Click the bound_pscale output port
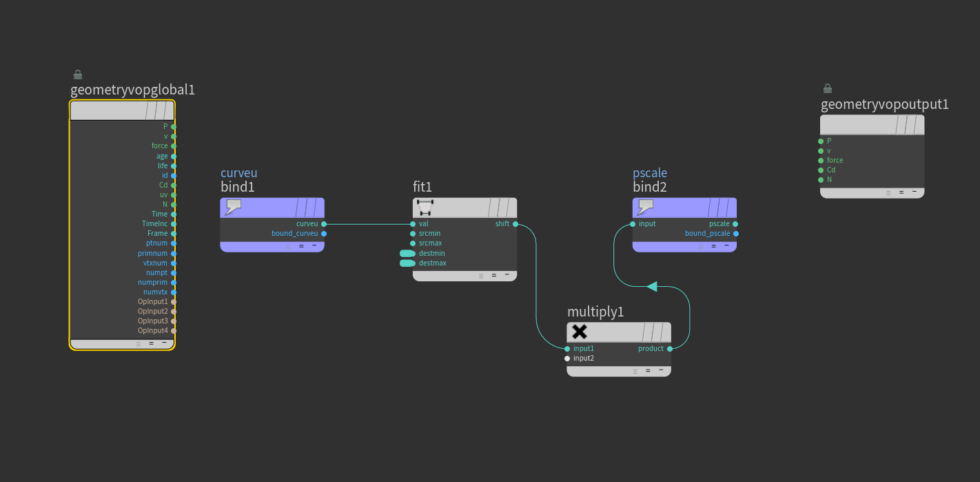 click(735, 234)
